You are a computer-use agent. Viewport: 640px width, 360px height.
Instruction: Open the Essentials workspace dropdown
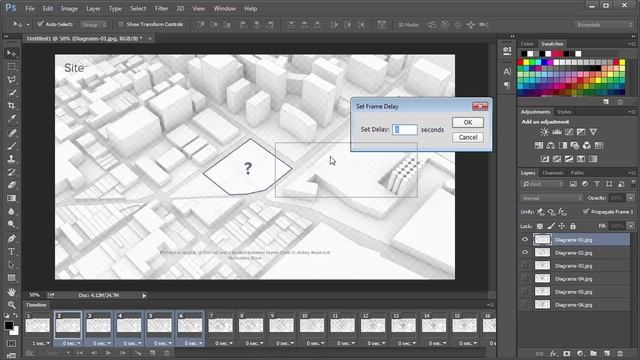click(603, 25)
